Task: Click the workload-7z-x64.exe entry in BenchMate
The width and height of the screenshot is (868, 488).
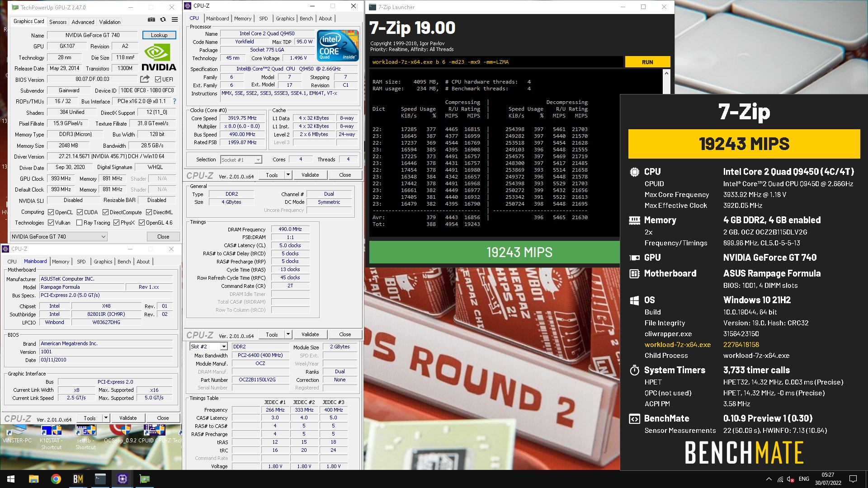Action: [677, 345]
